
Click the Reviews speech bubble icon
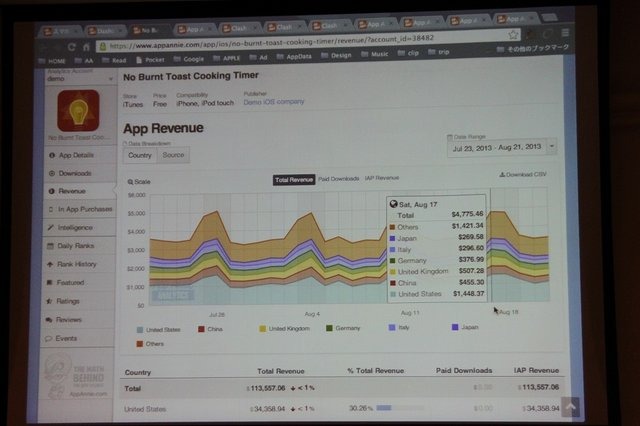49,320
